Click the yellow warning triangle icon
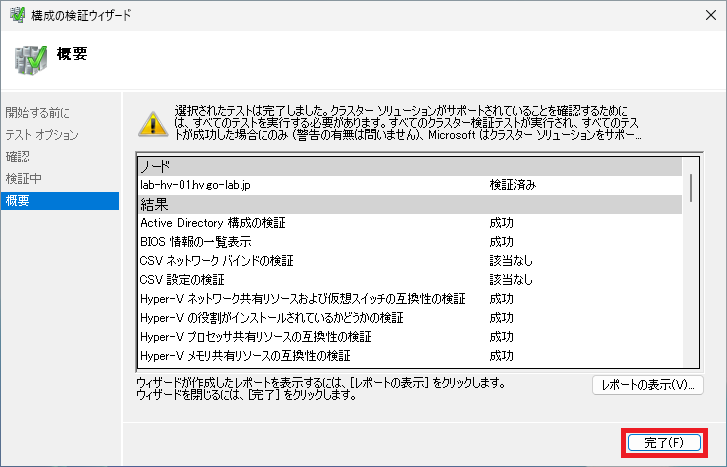 (153, 124)
